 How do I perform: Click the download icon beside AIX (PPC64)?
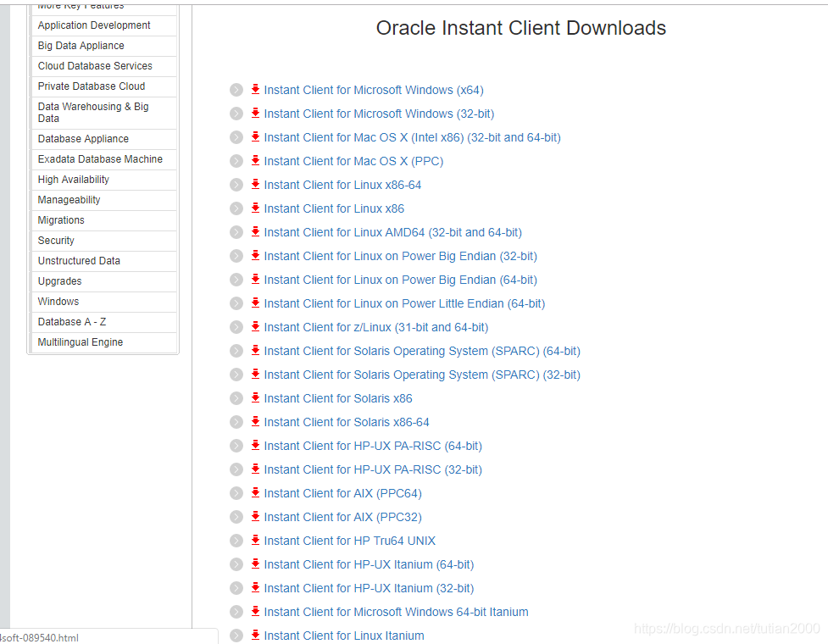[x=256, y=493]
